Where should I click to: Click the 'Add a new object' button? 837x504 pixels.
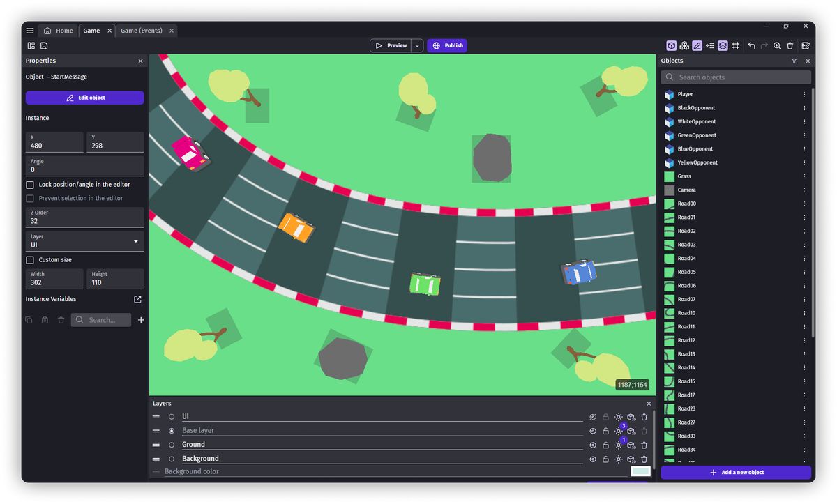coord(735,472)
